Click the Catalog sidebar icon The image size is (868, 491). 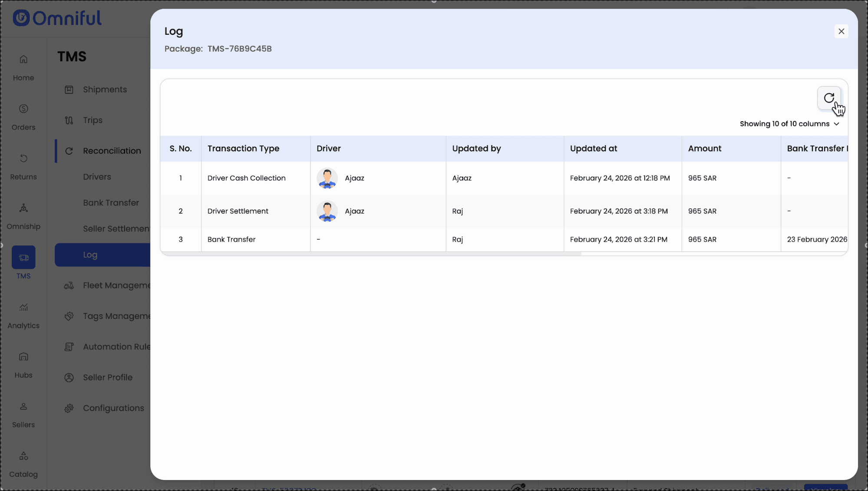[x=23, y=456]
